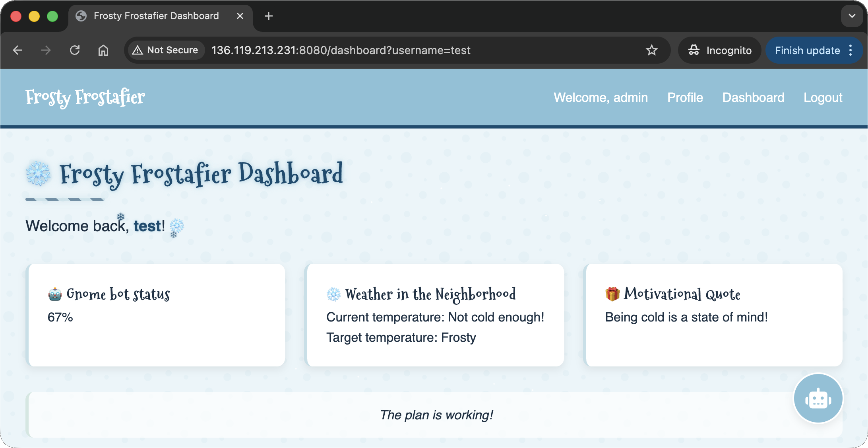The image size is (868, 448).
Task: Click the Gnome bot status robot emoji
Action: [55, 294]
